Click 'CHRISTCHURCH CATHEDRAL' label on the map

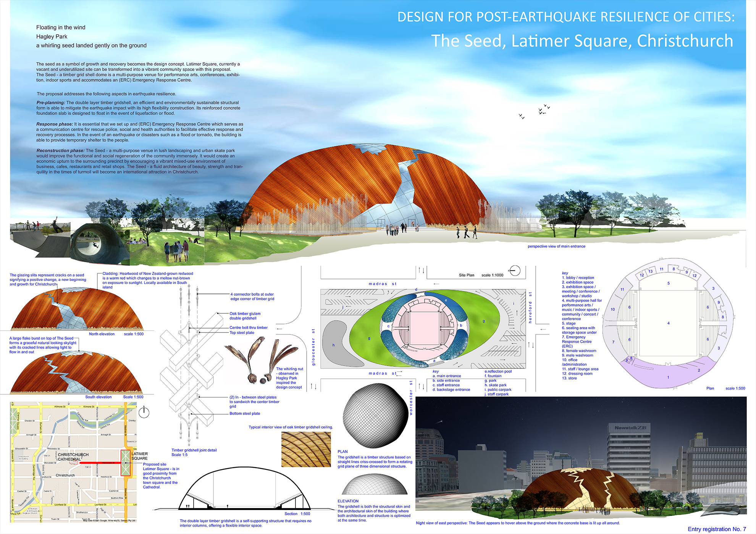tap(73, 457)
